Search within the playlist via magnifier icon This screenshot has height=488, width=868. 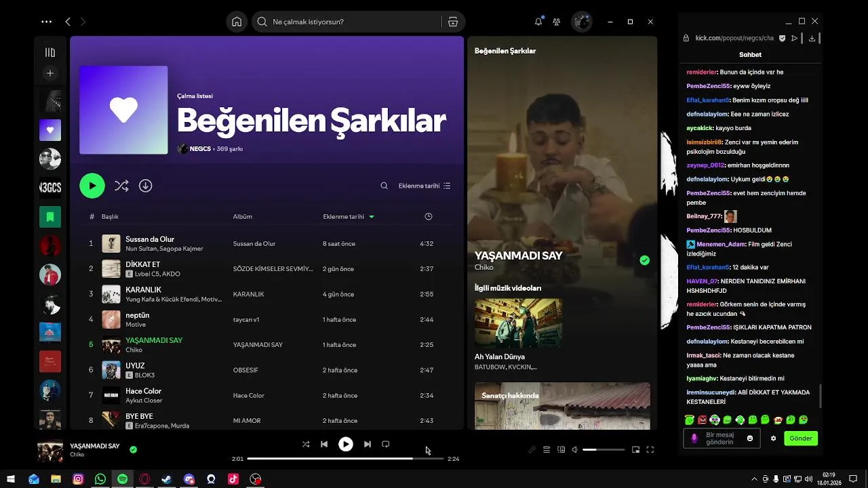[384, 186]
